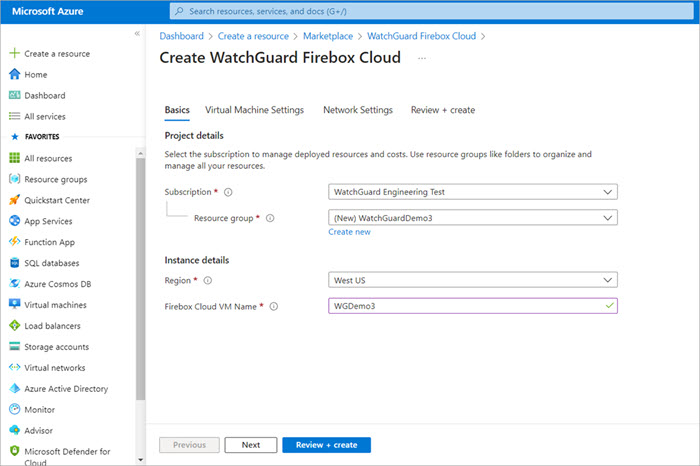
Task: Click the Azure Cosmos DB icon
Action: click(14, 283)
